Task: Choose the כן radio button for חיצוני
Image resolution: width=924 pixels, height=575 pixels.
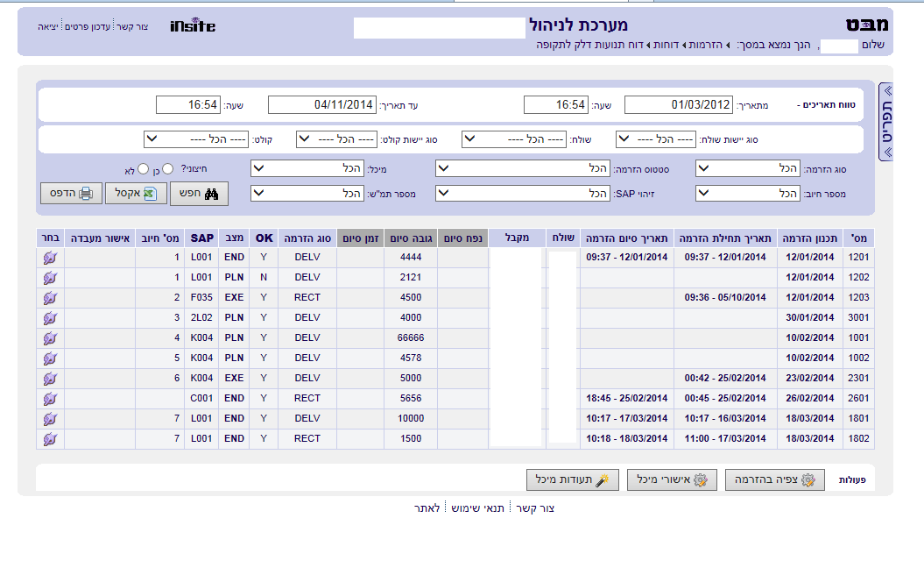Action: 168,168
